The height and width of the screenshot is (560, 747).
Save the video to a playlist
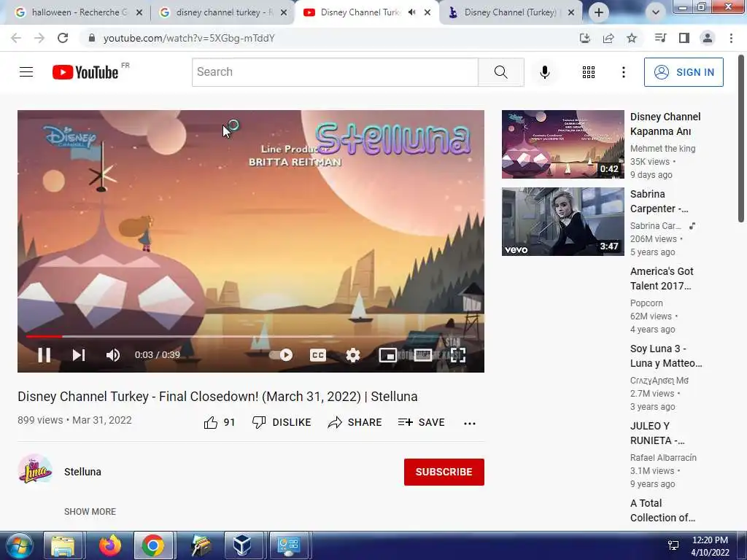[x=421, y=422]
